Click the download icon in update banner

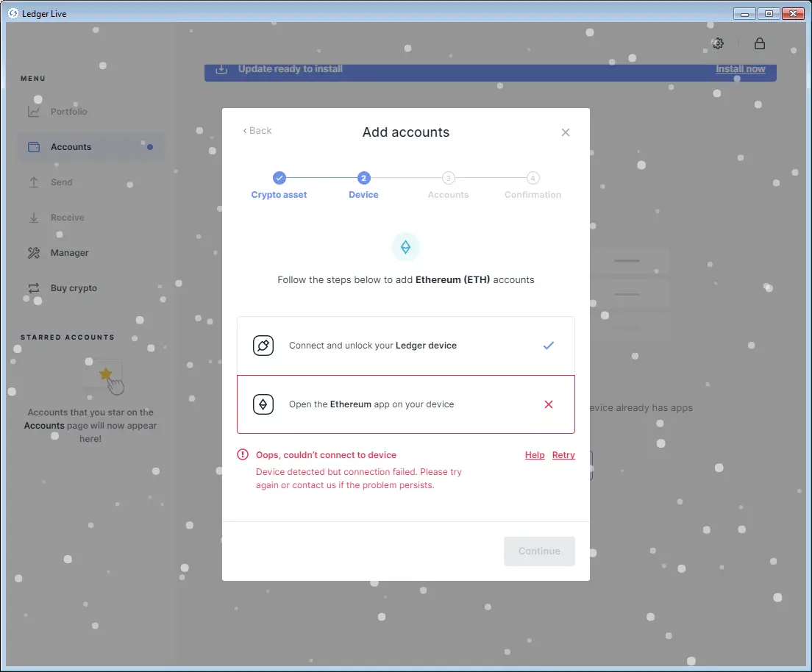[x=221, y=69]
